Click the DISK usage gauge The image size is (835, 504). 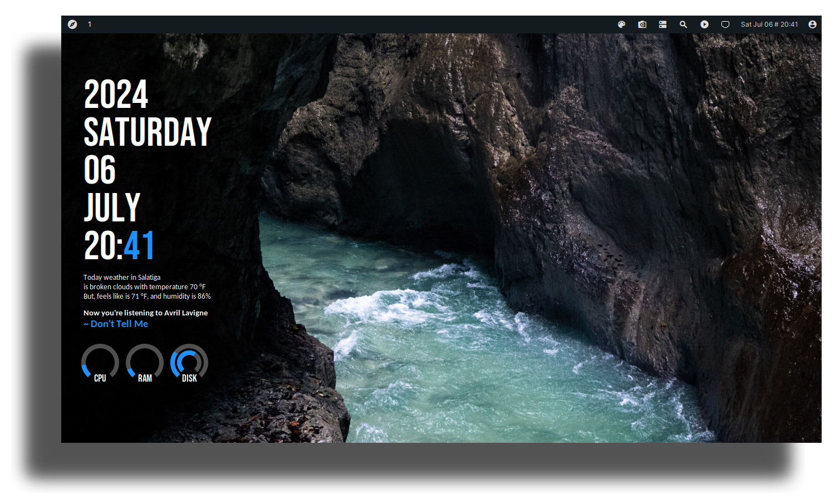(x=189, y=363)
